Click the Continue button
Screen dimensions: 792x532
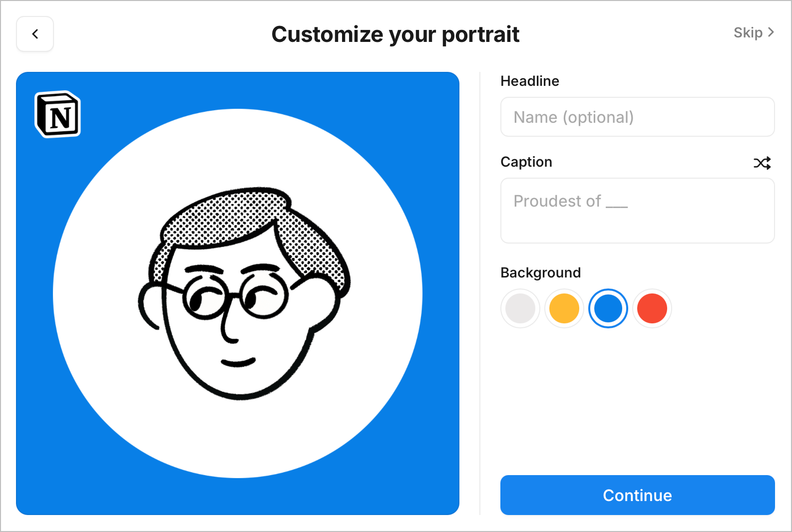637,495
